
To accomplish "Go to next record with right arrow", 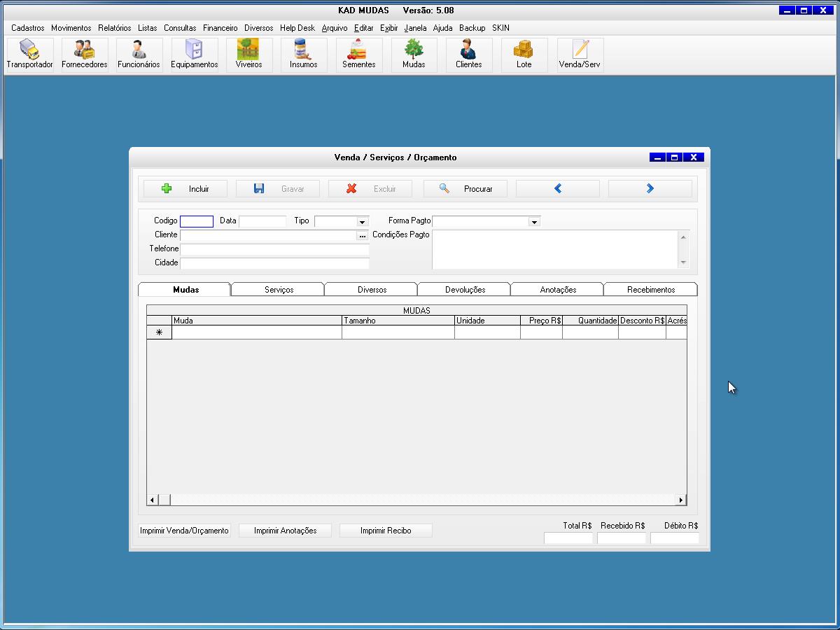I will coord(650,189).
